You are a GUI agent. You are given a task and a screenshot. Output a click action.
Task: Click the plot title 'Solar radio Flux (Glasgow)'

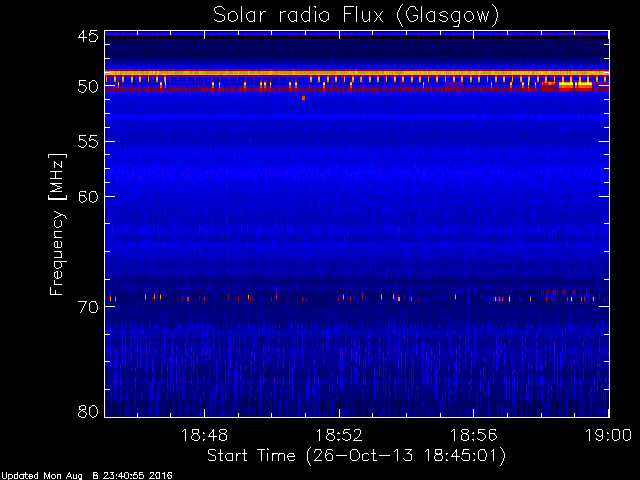[x=356, y=16]
